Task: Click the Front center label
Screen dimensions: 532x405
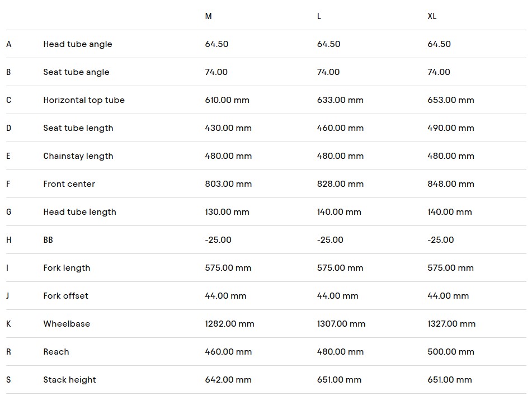Action: coord(69,184)
